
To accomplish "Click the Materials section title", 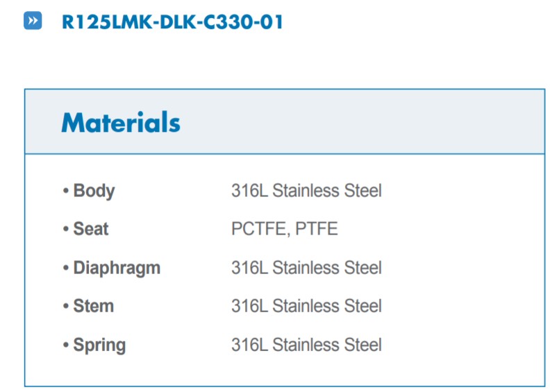I will (x=121, y=123).
